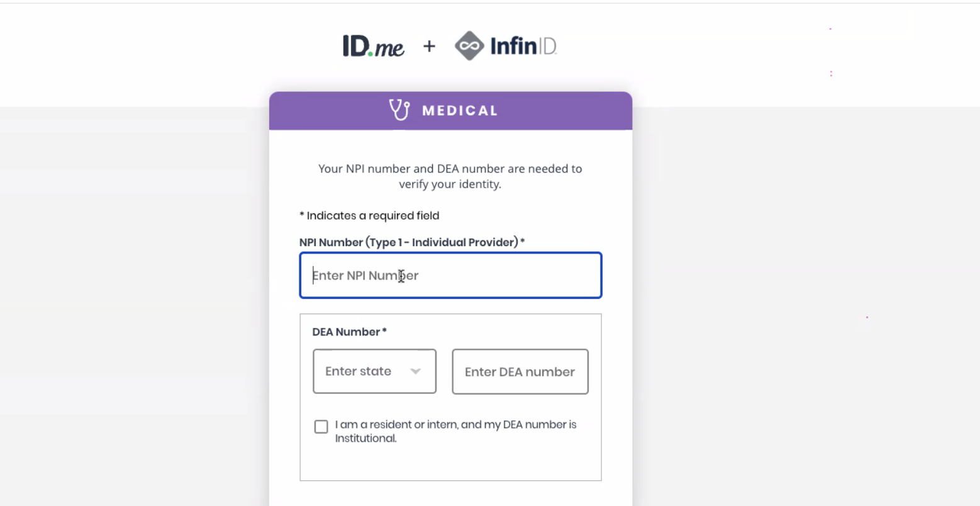Open the Enter state dropdown
The height and width of the screenshot is (506, 980).
coord(374,371)
